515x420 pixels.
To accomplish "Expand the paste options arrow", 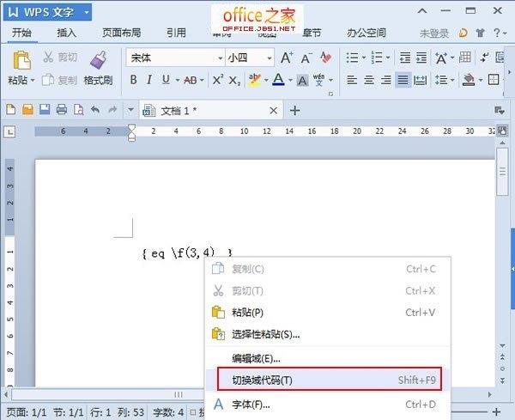I will click(x=33, y=80).
